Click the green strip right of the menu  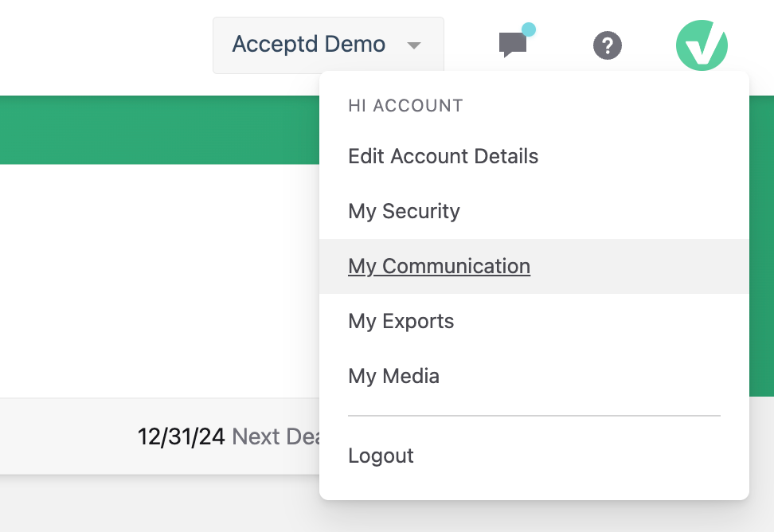click(761, 239)
